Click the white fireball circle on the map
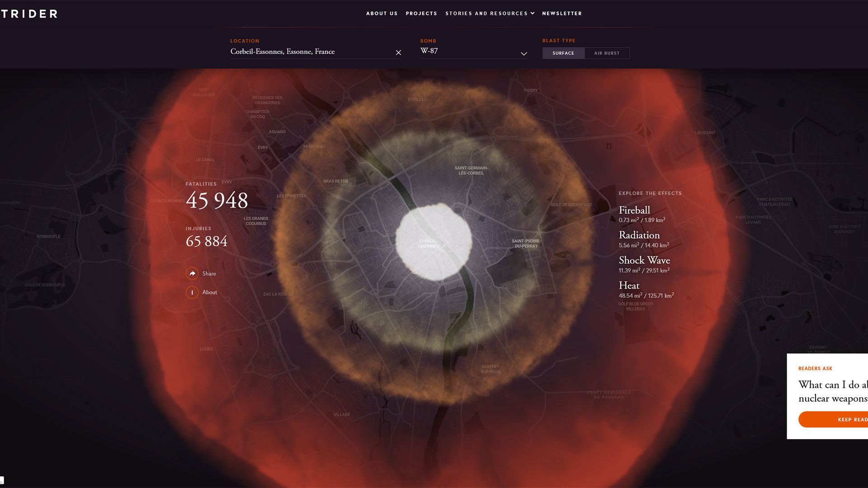The height and width of the screenshot is (488, 868). point(434,242)
